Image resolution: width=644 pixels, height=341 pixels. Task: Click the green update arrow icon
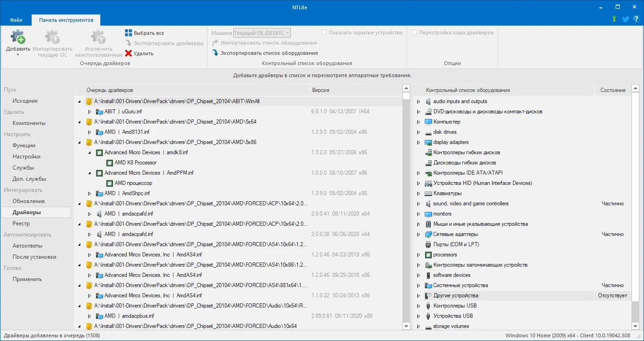(x=614, y=19)
